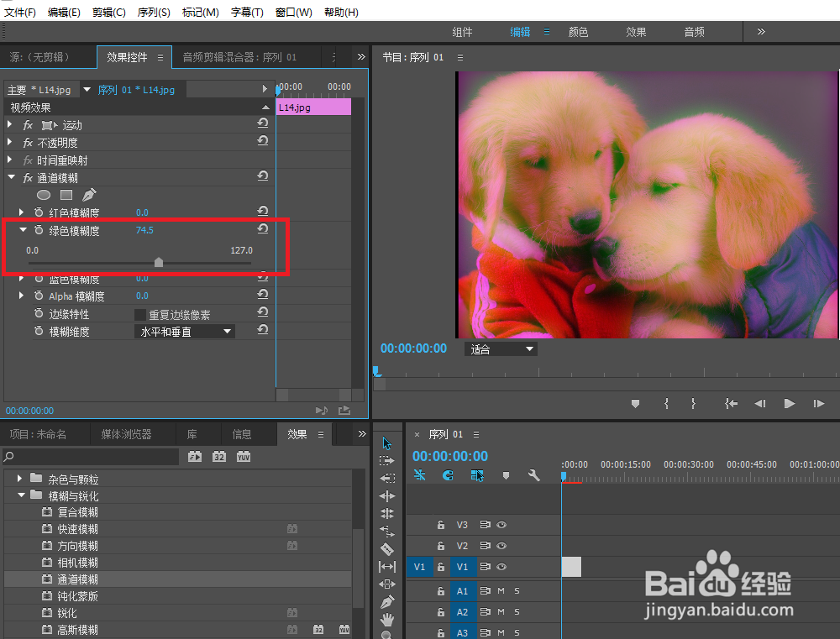The width and height of the screenshot is (840, 639).
Task: Open the 水平和垂直 blur dimension dropdown
Action: point(184,332)
